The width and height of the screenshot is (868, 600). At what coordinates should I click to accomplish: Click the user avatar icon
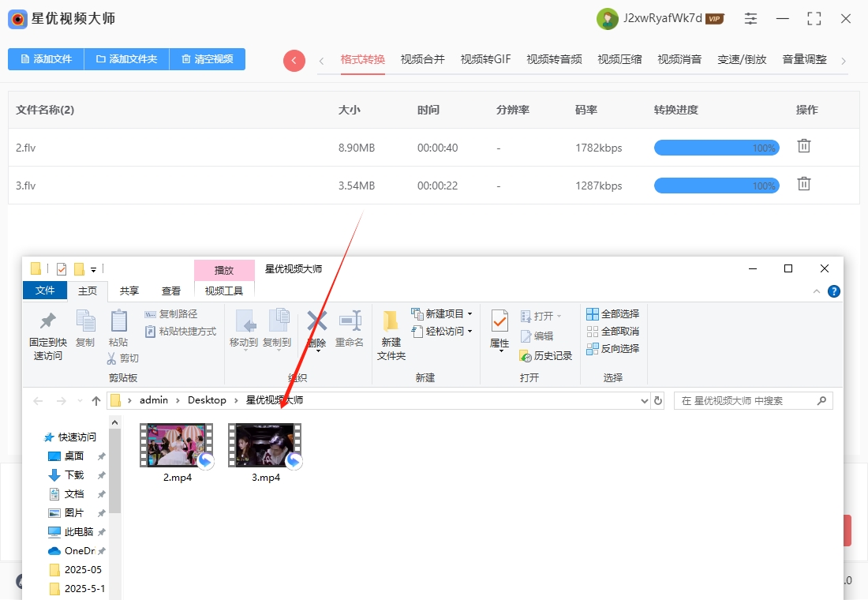[608, 19]
